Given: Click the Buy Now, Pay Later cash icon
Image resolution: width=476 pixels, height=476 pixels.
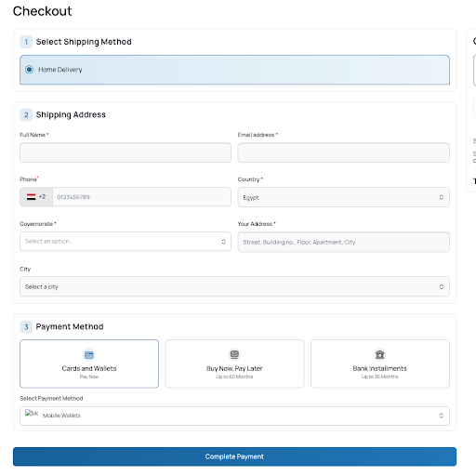Looking at the screenshot, I should pos(234,354).
